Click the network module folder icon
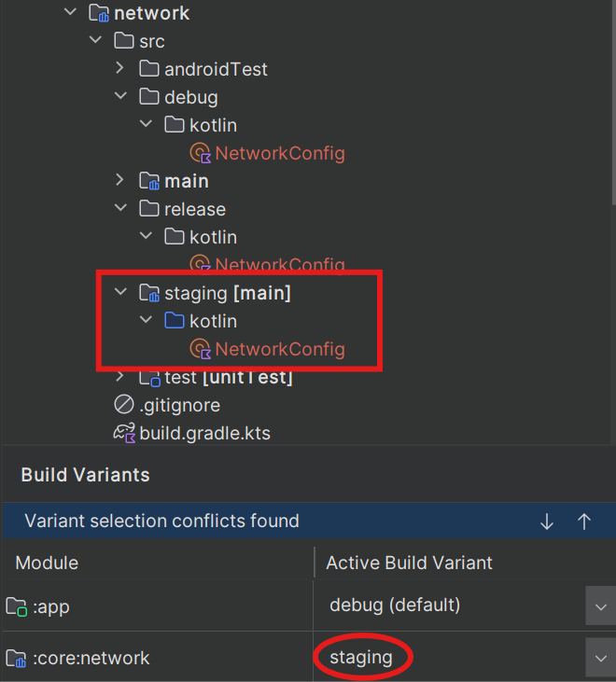The width and height of the screenshot is (616, 682). [98, 13]
